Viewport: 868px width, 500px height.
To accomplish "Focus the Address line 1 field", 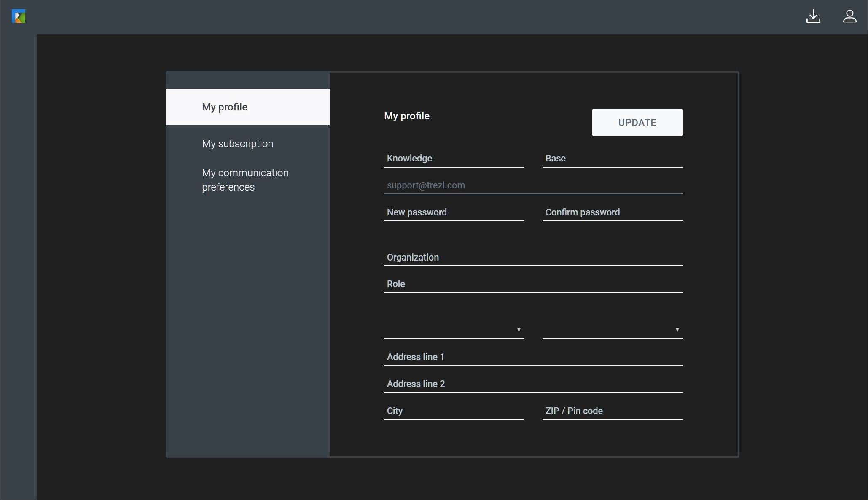I will 533,357.
